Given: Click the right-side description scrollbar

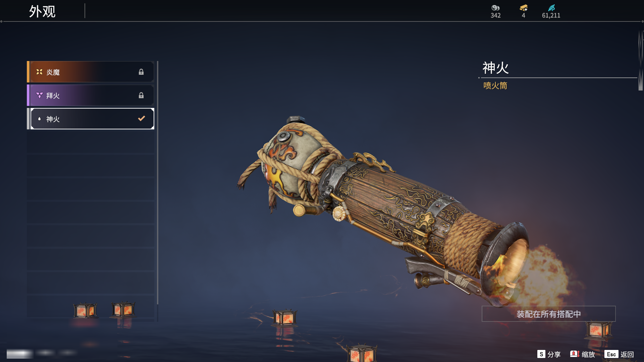Looking at the screenshot, I should click(x=640, y=60).
